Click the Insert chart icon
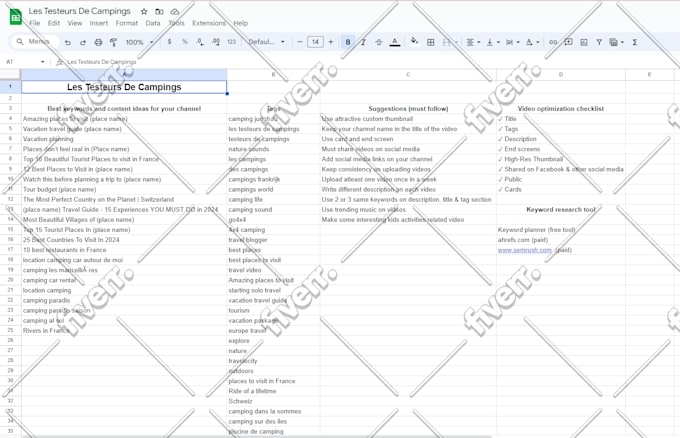 (584, 42)
